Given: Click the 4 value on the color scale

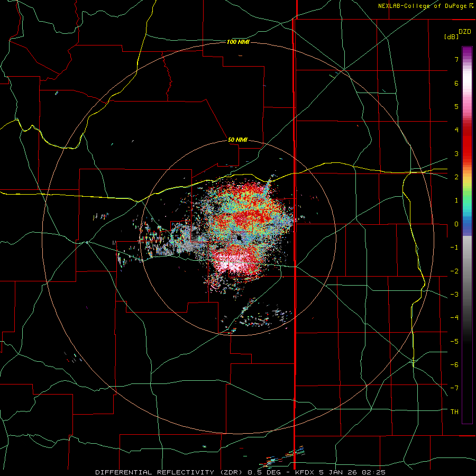Looking at the screenshot, I should (456, 130).
